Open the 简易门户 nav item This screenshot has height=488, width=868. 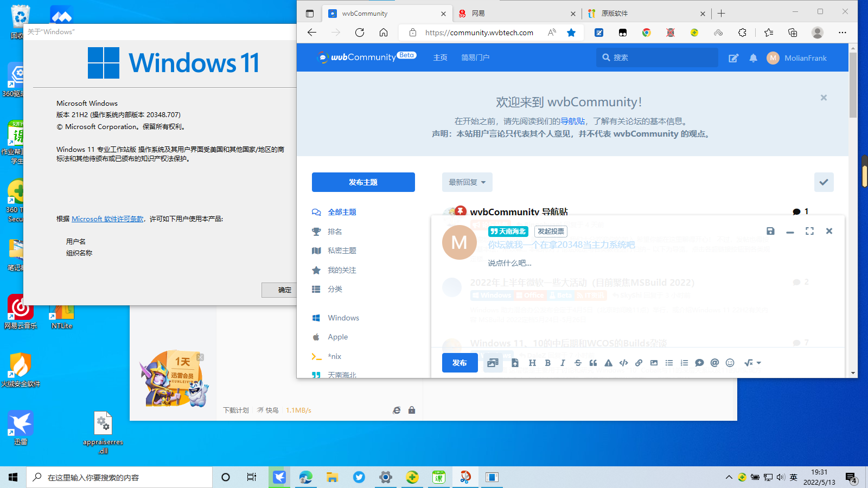click(475, 57)
